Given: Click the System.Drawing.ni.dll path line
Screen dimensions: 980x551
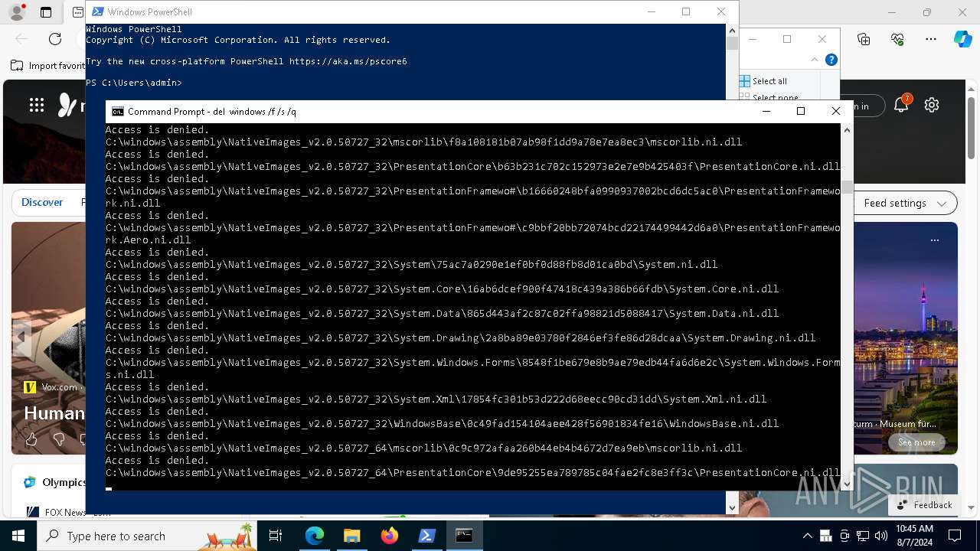Looking at the screenshot, I should click(460, 337).
